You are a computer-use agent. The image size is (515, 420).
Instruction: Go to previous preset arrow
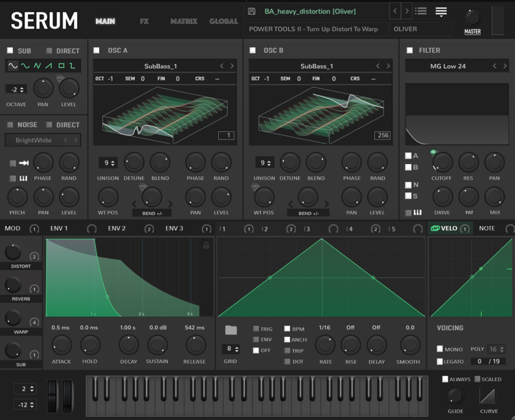(395, 11)
